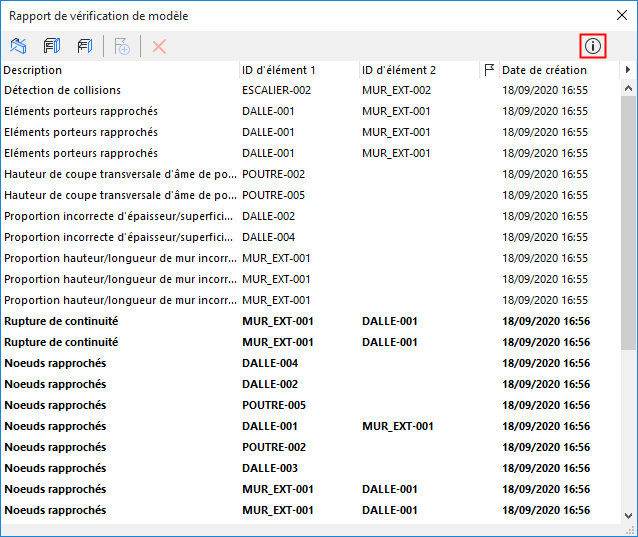Click the blue crossing-beams icon at the toolbar start
638x537 pixels.
point(18,46)
